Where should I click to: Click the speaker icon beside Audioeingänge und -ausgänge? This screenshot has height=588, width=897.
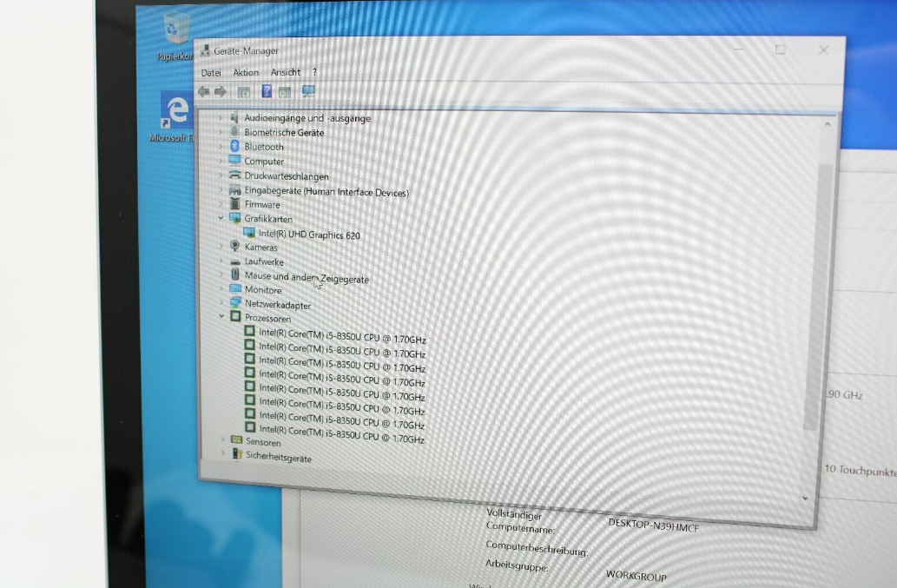pyautogui.click(x=234, y=117)
